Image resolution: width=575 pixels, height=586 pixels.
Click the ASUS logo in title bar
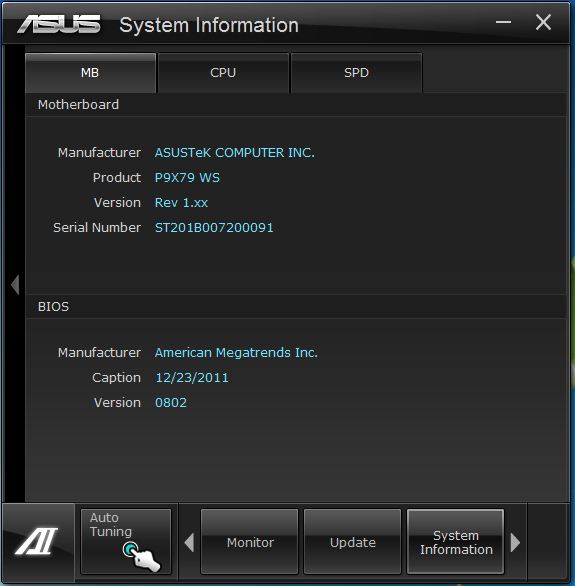tap(59, 24)
